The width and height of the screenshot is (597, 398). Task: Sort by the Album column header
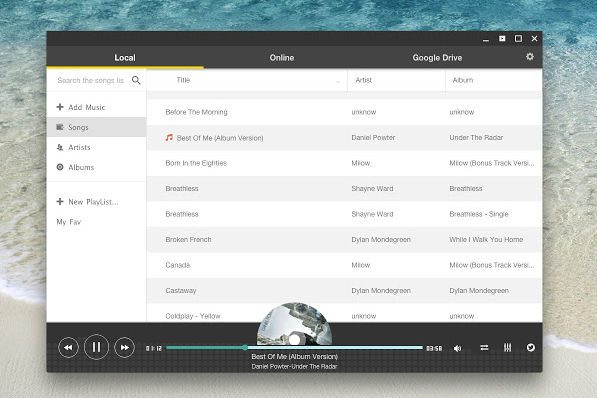[x=494, y=80]
